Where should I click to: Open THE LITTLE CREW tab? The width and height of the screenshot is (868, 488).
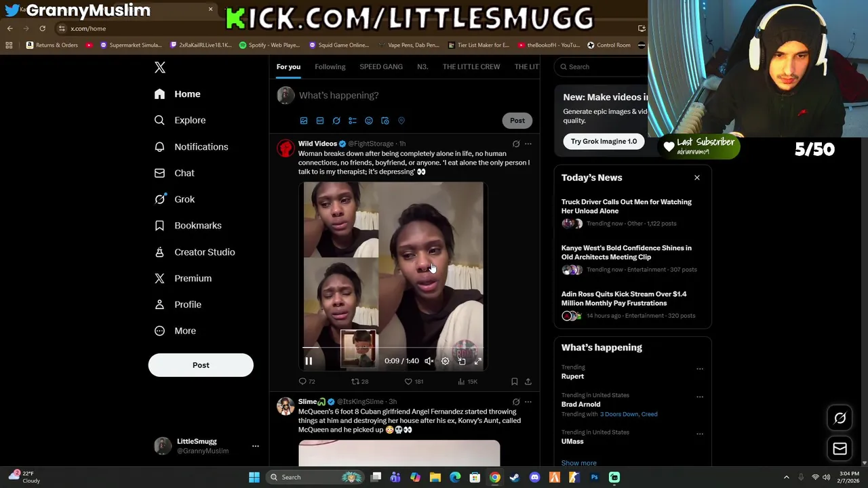pos(471,67)
